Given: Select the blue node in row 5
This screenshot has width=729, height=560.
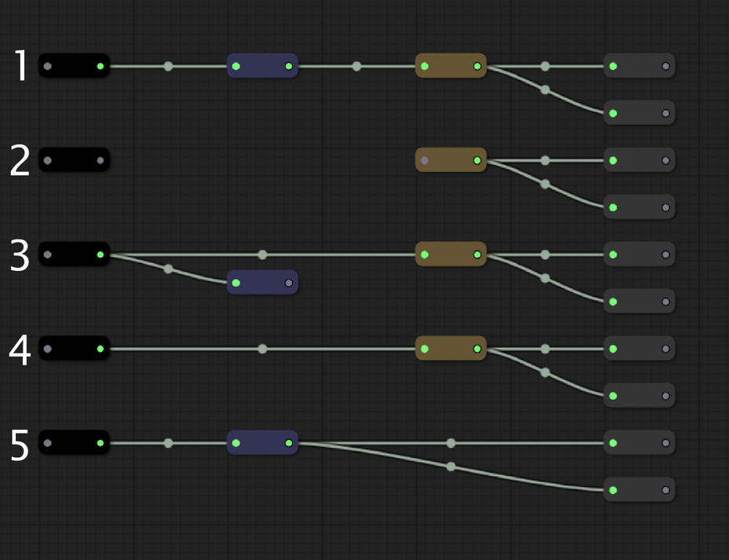Looking at the screenshot, I should pyautogui.click(x=263, y=442).
